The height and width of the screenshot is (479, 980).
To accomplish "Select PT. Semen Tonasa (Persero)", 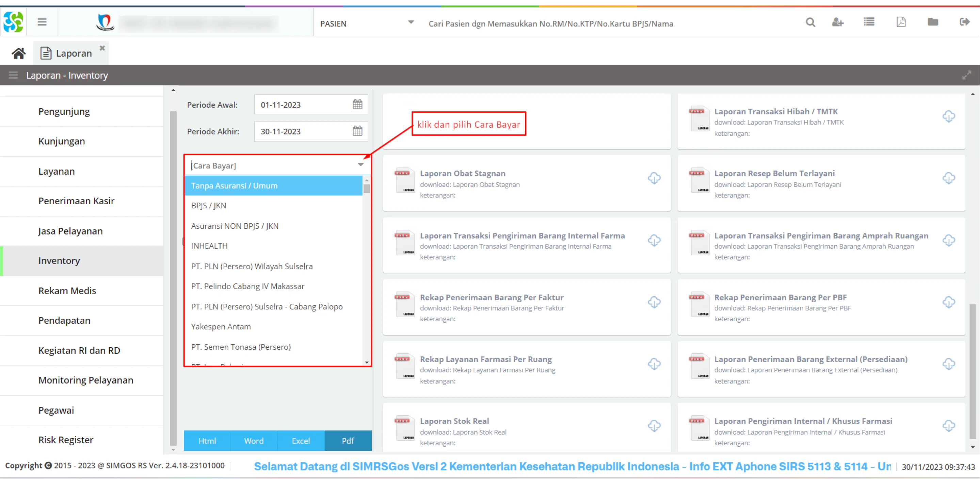I will pos(273,347).
